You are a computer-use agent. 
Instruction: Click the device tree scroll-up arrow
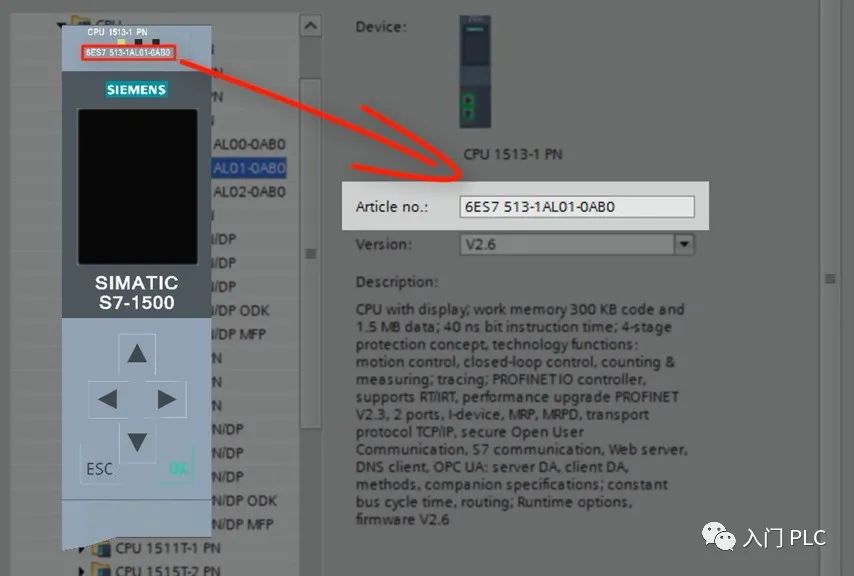coord(310,26)
